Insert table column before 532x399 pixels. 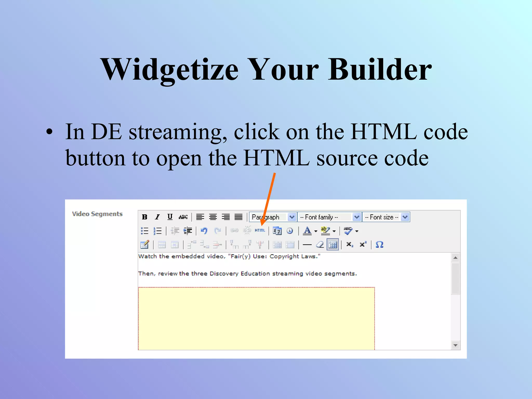(234, 245)
